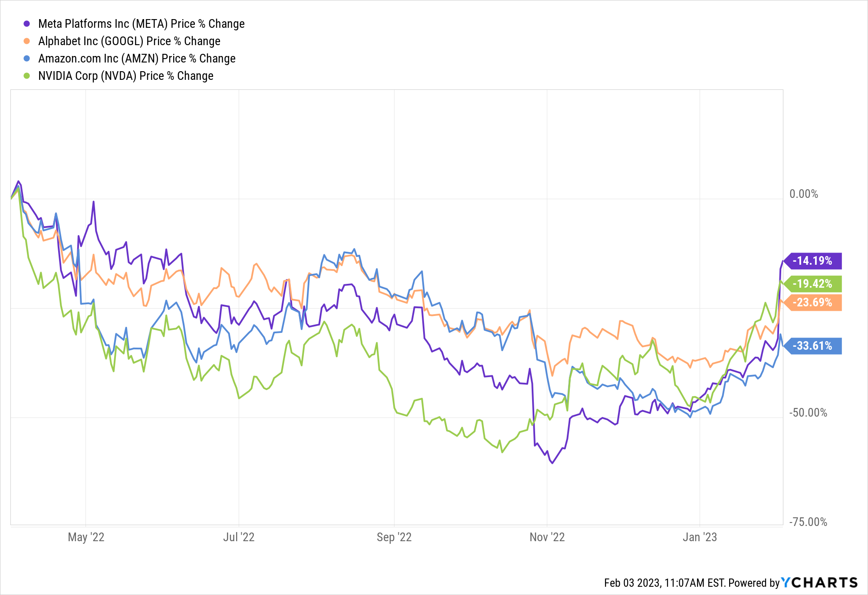Select the Amazon.com Inc legend label
868x595 pixels.
coord(137,59)
